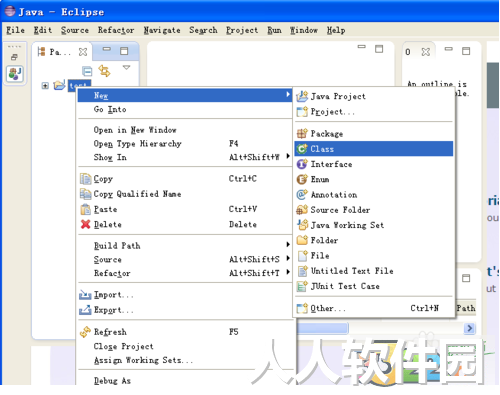Click the Source Folder icon
The height and width of the screenshot is (395, 500).
302,210
